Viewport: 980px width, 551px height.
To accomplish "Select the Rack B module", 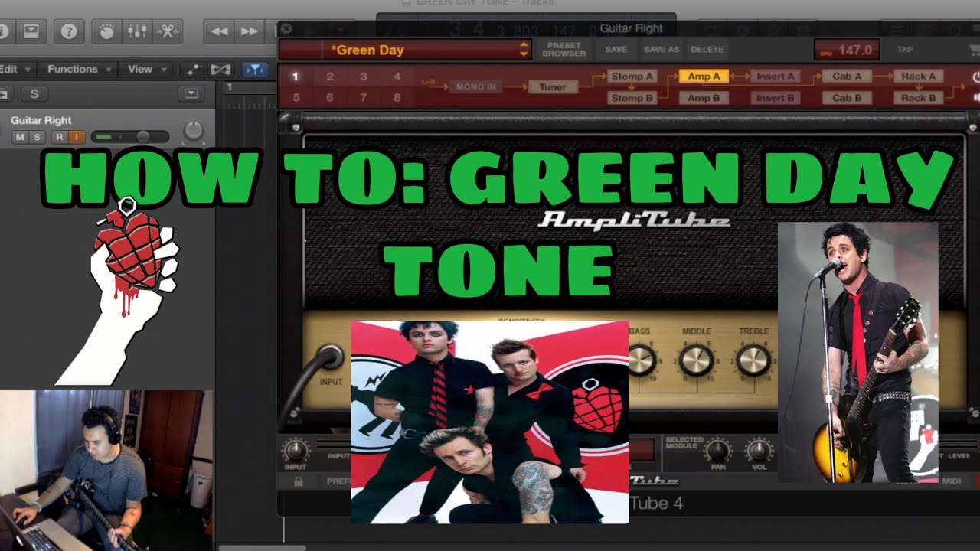I will coord(919,98).
